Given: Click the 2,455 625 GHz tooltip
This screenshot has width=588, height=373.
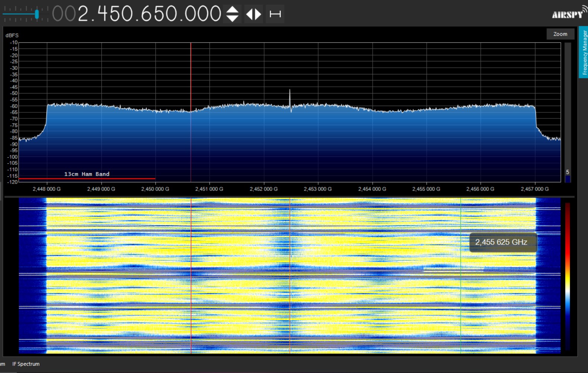Looking at the screenshot, I should (x=503, y=242).
